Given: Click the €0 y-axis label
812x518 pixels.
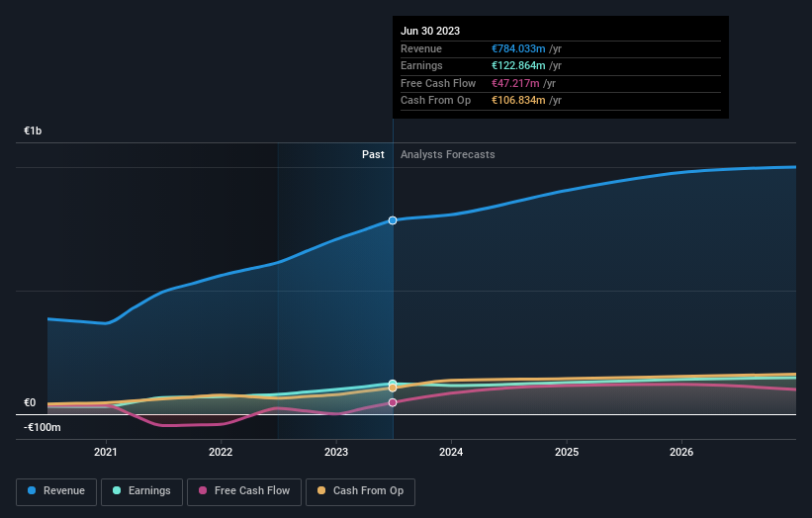Looking at the screenshot, I should coord(30,402).
